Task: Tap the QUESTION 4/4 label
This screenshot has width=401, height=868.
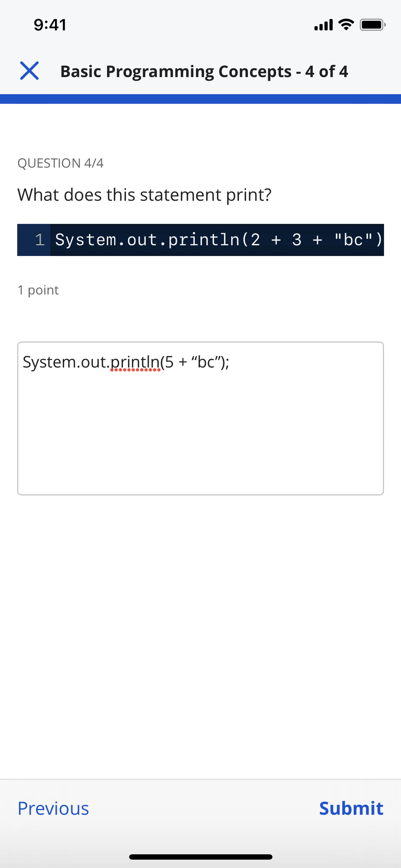Action: click(x=61, y=163)
